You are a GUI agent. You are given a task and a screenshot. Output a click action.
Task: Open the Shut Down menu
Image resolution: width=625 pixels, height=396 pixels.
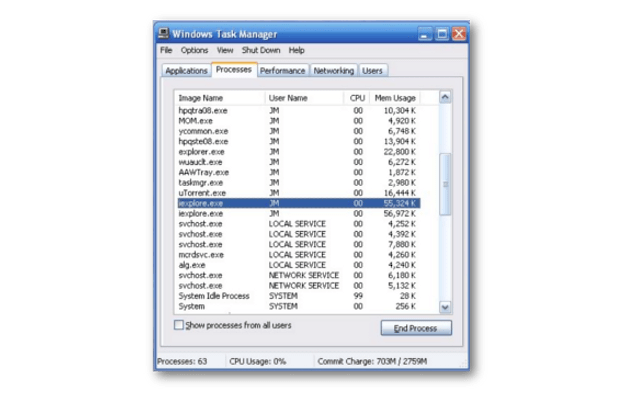pyautogui.click(x=261, y=50)
